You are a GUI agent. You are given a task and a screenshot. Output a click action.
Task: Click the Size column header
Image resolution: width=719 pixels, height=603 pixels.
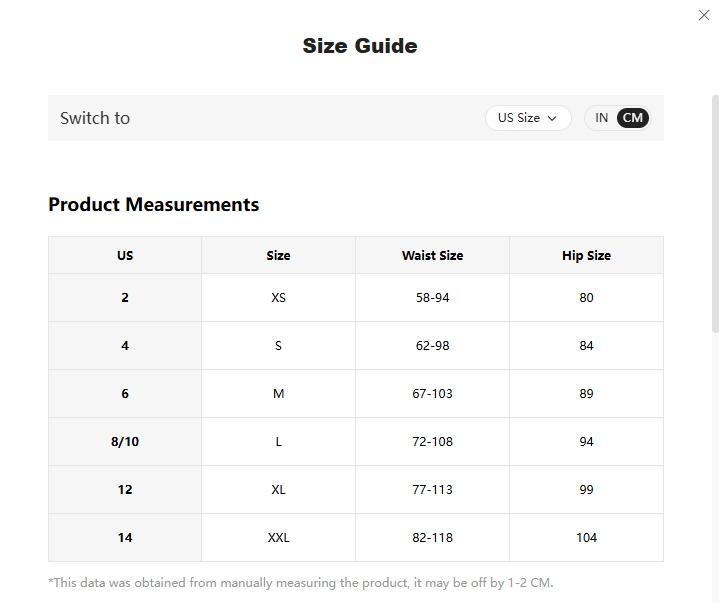tap(278, 256)
